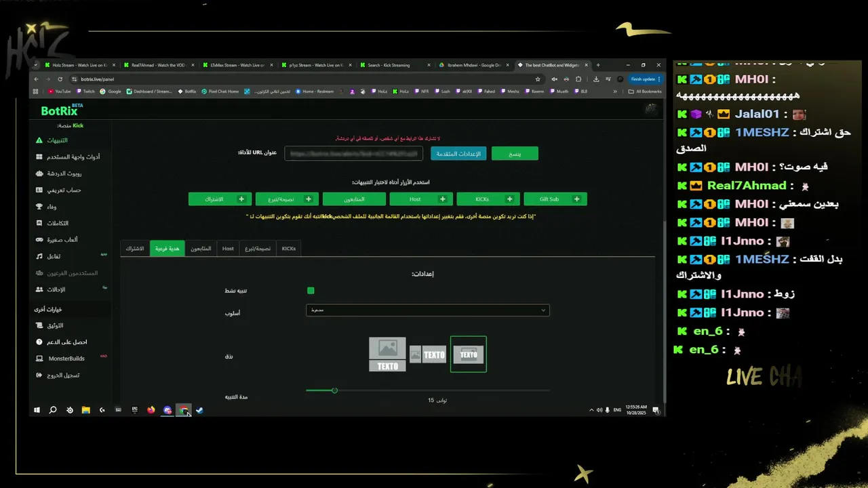The width and height of the screenshot is (868, 488).
Task: Open Twitch bookmark
Action: (85, 91)
